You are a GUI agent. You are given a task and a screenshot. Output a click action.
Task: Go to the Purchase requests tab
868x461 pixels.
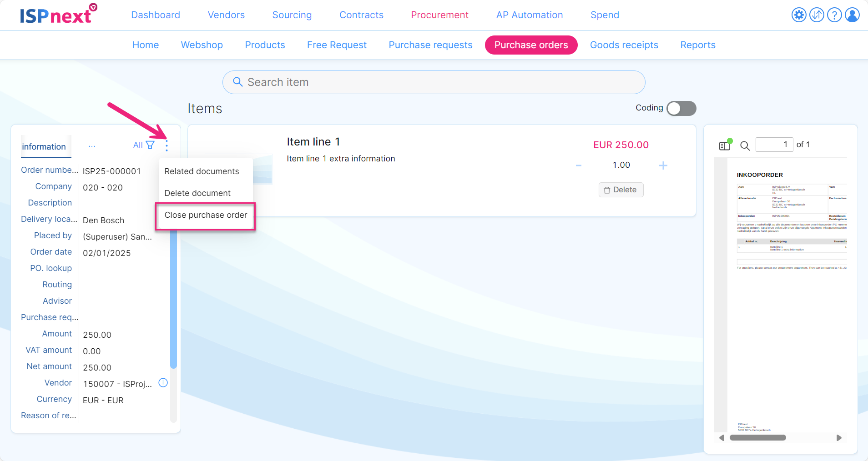(430, 45)
